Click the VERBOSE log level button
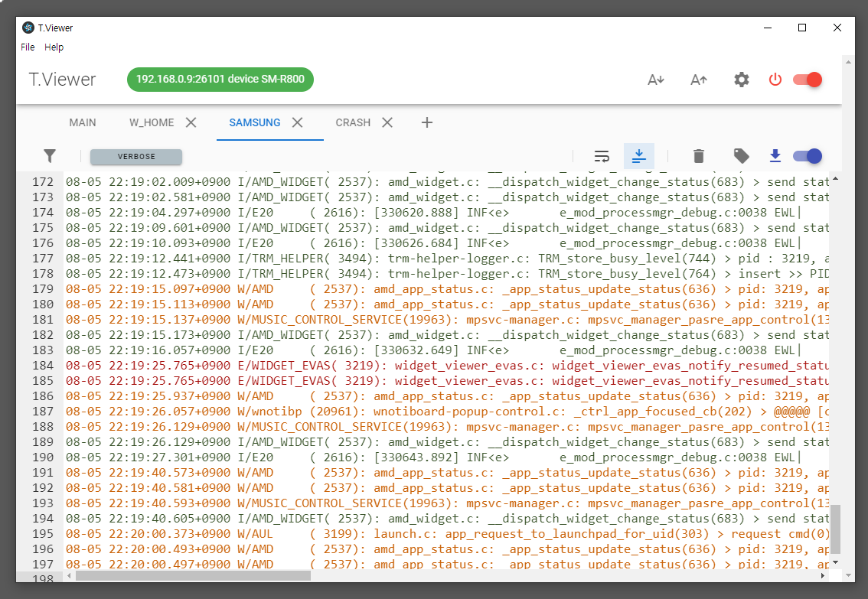This screenshot has width=868, height=599. tap(136, 157)
